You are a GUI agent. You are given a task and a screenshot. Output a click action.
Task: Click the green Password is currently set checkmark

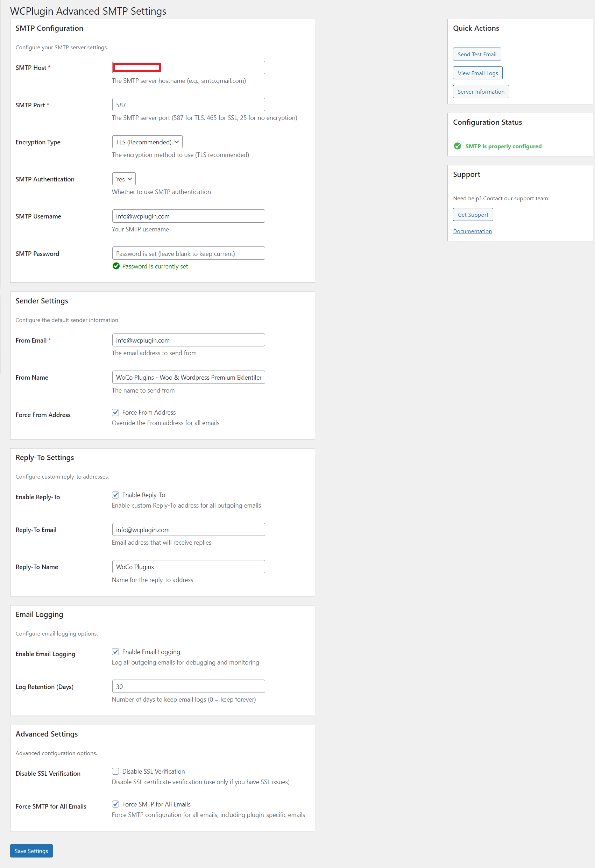(116, 266)
